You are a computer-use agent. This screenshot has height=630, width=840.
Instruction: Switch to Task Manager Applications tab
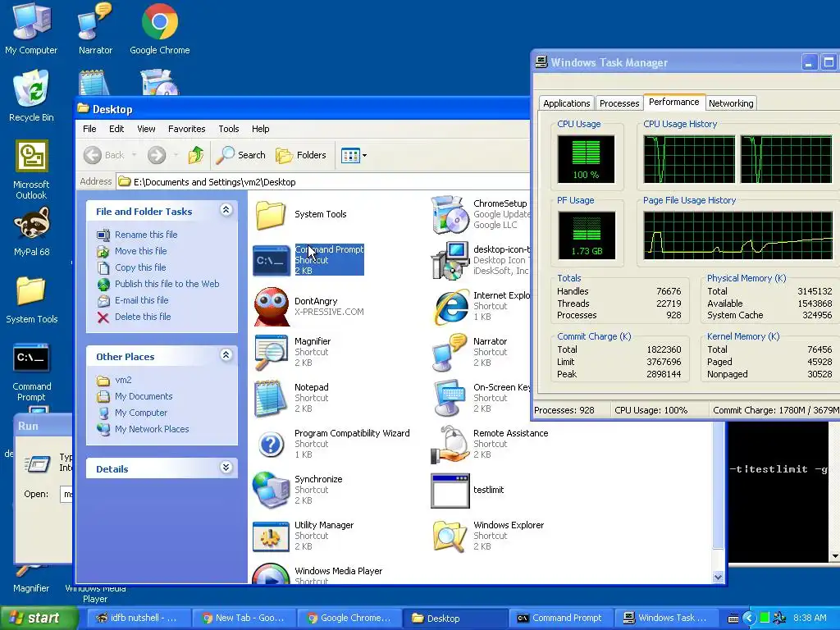point(566,103)
